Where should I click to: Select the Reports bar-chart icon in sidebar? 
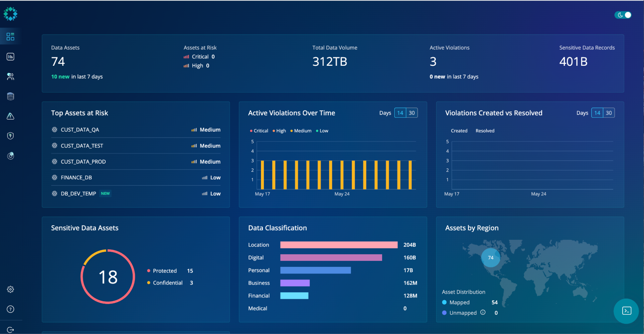click(x=10, y=56)
